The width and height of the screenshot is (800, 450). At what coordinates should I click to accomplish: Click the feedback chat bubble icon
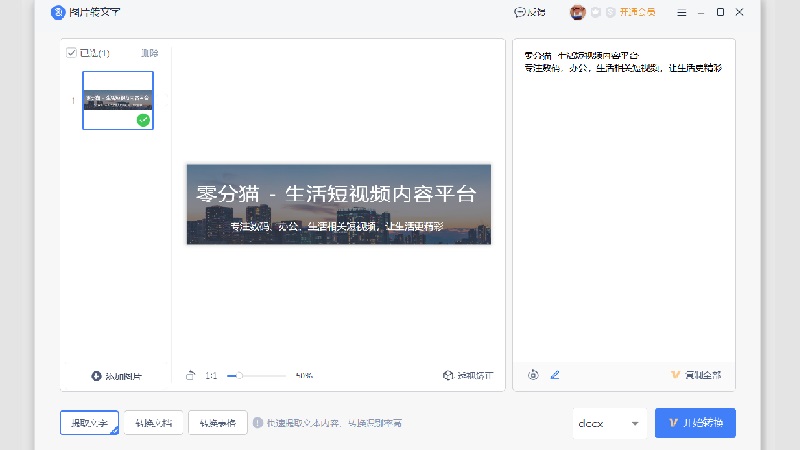pyautogui.click(x=519, y=12)
